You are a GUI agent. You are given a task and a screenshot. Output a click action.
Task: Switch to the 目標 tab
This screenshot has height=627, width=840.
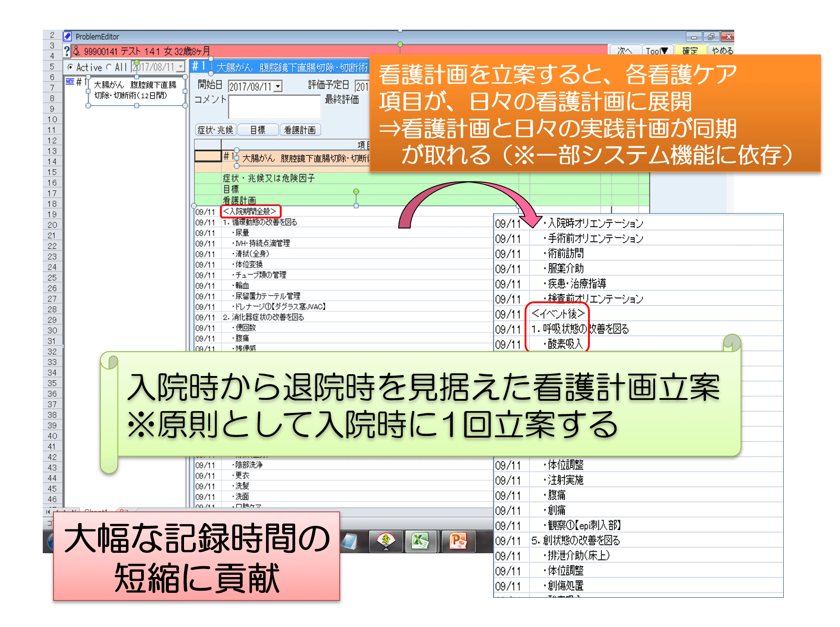point(258,130)
